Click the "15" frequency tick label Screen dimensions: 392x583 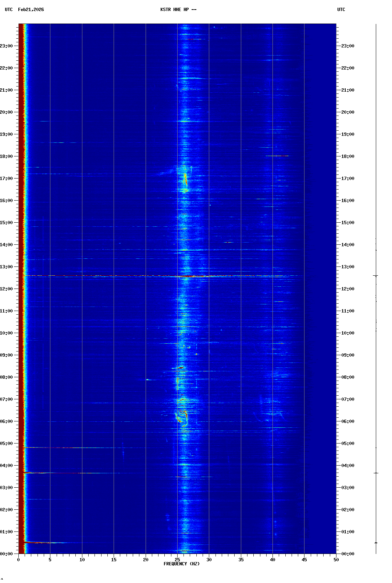pyautogui.click(x=114, y=560)
